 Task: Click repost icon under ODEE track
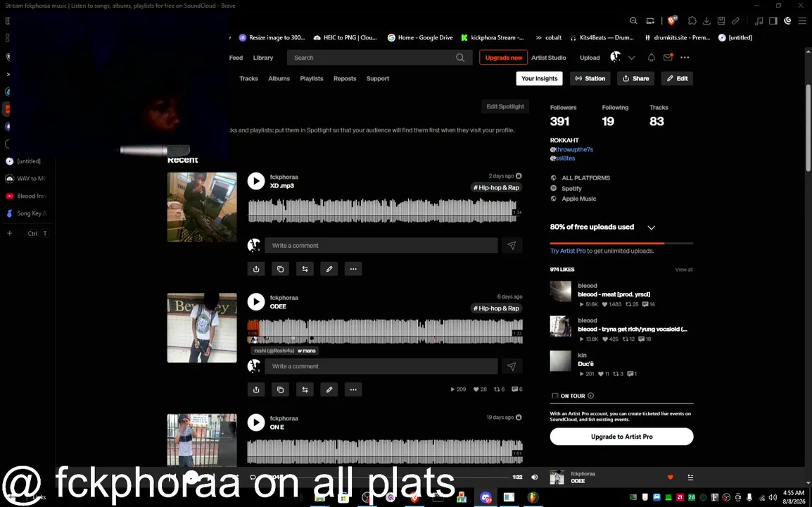(x=305, y=390)
